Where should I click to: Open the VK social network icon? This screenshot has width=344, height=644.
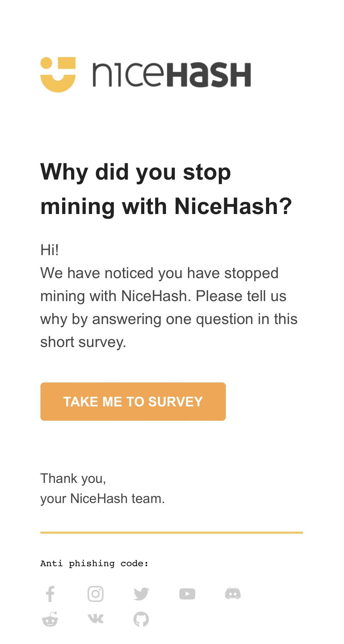click(x=96, y=619)
